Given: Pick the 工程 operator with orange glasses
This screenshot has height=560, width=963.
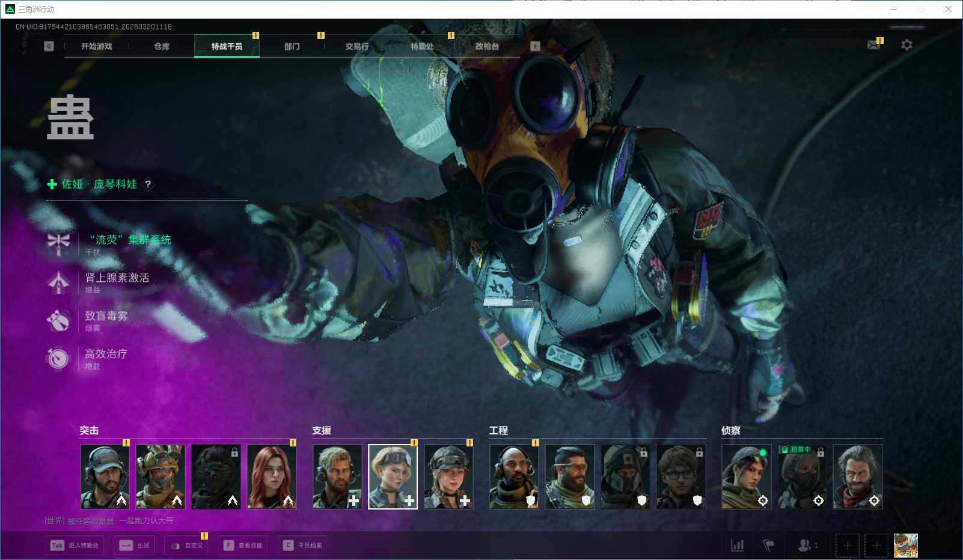Looking at the screenshot, I should click(570, 477).
